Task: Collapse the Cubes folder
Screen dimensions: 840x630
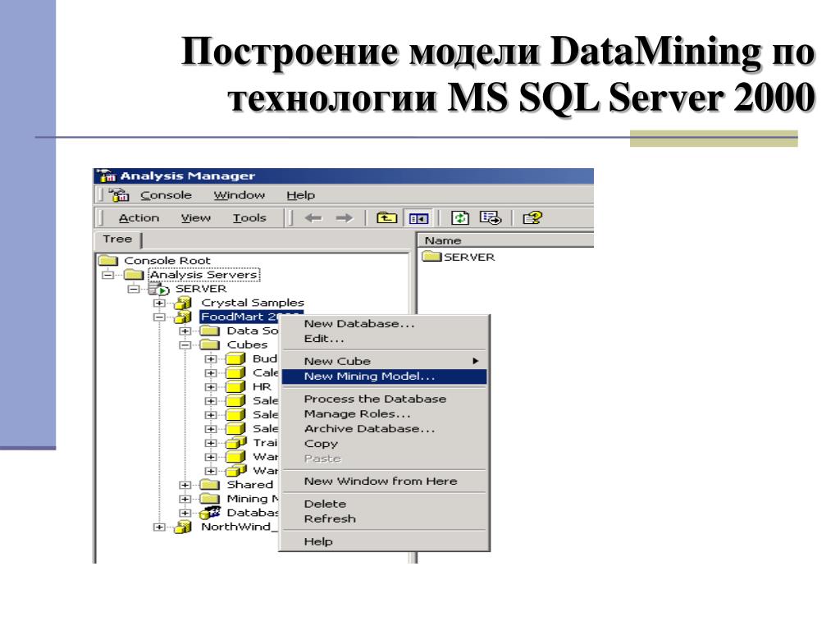Action: pyautogui.click(x=185, y=345)
